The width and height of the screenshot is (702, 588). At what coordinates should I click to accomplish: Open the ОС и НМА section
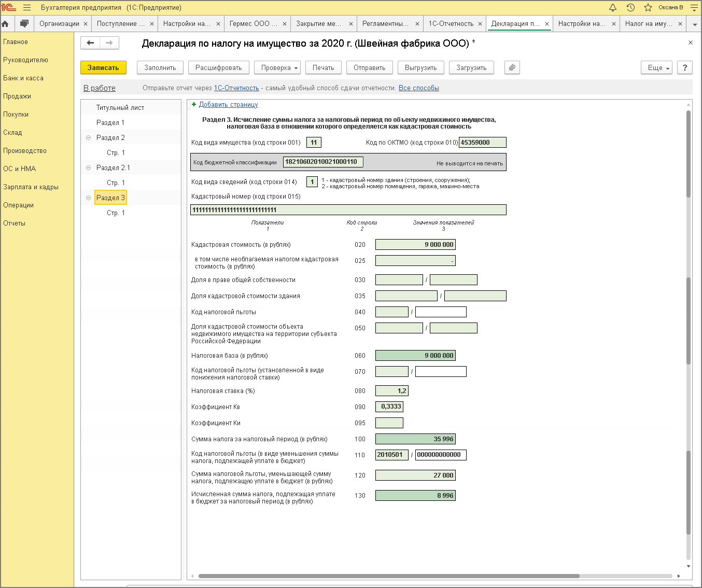(20, 169)
